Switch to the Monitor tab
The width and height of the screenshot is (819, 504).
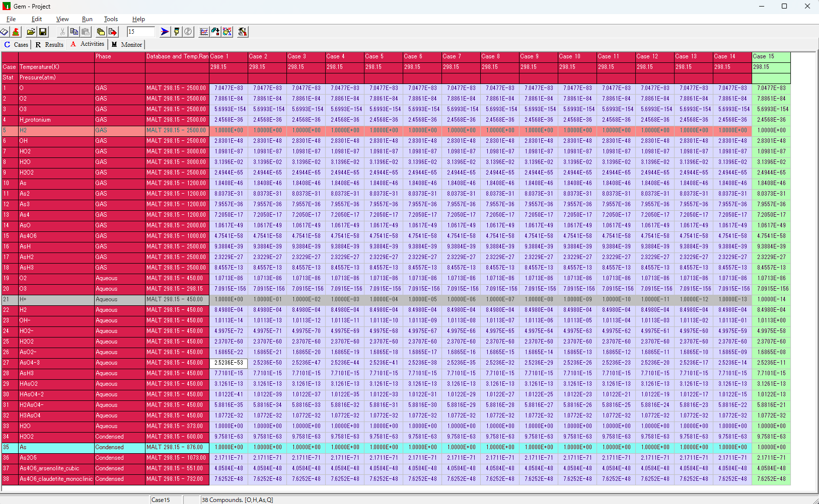[127, 45]
